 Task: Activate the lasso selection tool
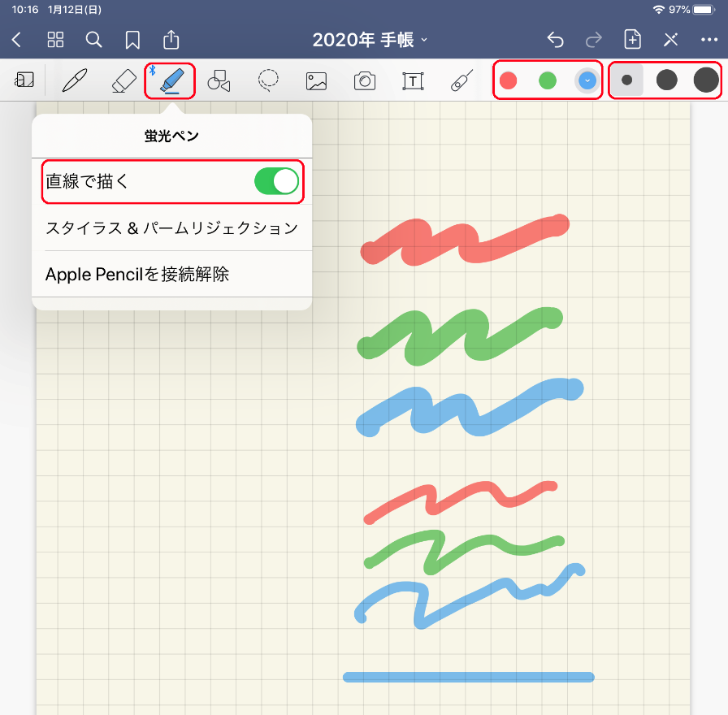tap(268, 80)
